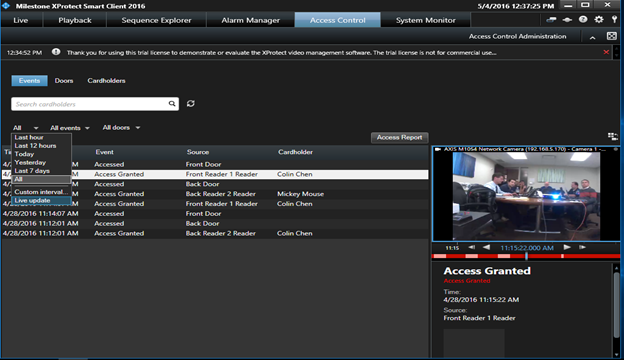Open Custom interval option
The height and width of the screenshot is (360, 624).
tap(41, 192)
